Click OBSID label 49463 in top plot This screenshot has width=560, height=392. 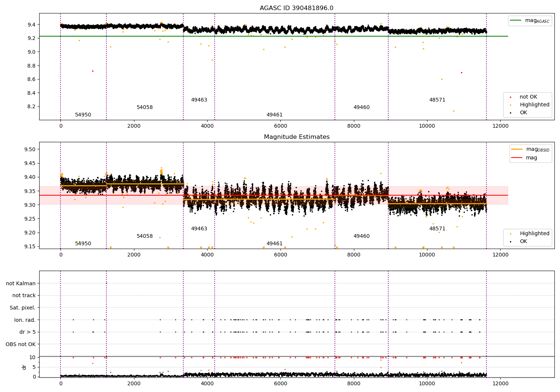tap(199, 100)
